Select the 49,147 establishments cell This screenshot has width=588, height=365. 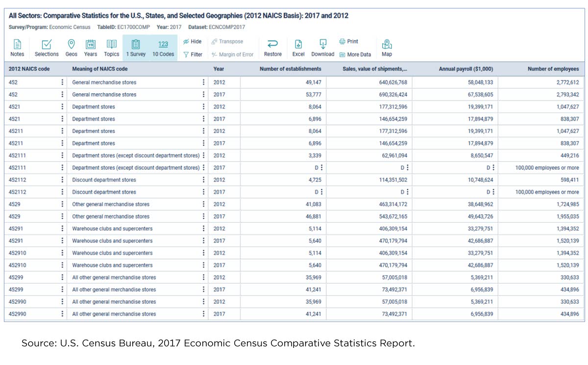coord(283,82)
